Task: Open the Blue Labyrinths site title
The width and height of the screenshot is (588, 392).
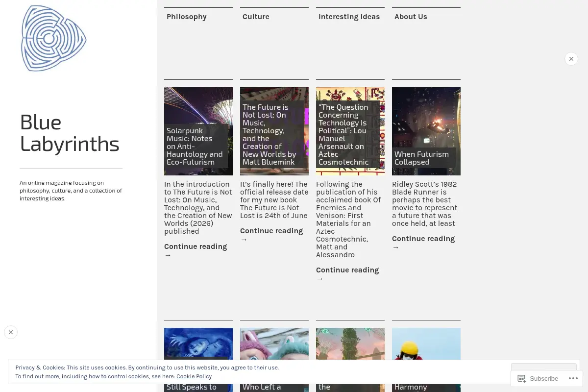Action: [70, 133]
